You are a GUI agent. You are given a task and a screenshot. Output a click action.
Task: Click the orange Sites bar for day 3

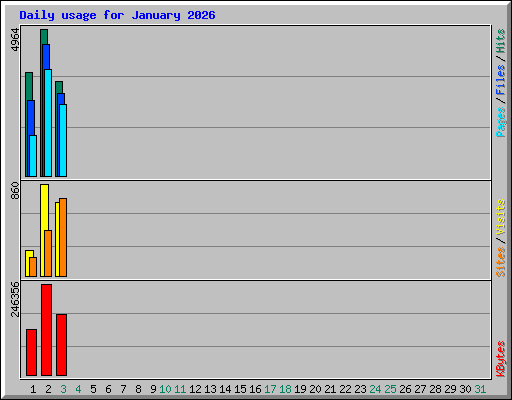pos(63,237)
